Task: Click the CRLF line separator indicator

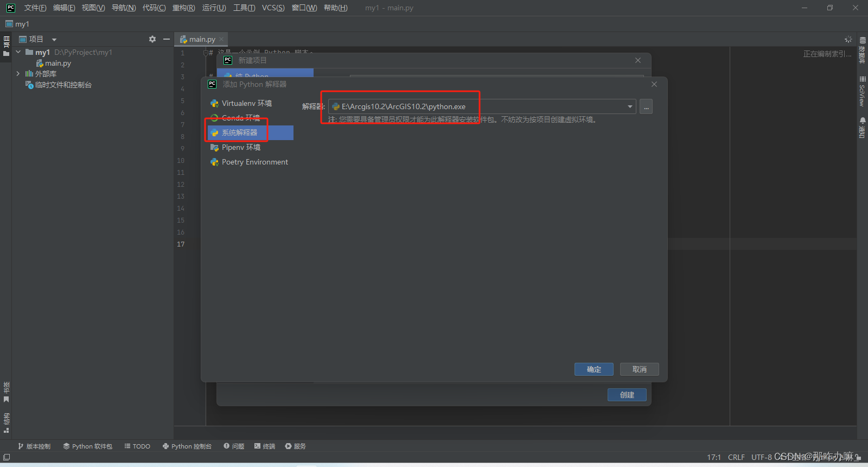Action: [736, 457]
